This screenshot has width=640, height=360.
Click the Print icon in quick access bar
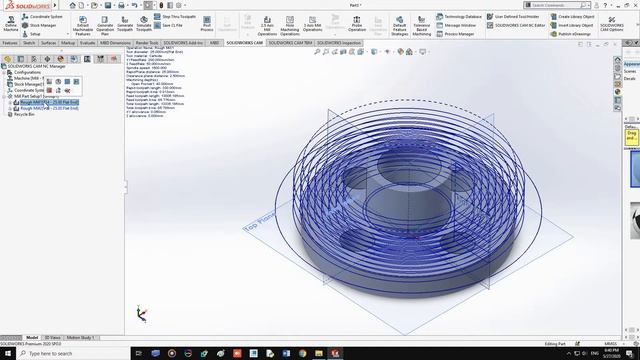tap(121, 5)
